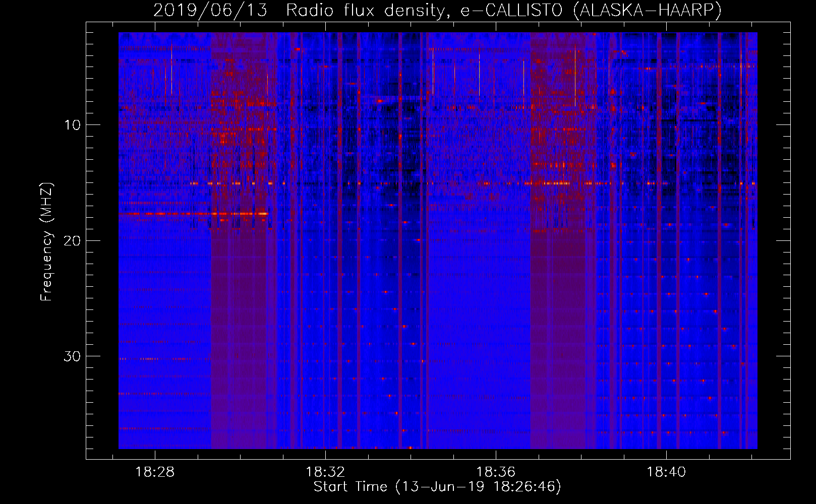This screenshot has height=504, width=816.
Task: Click the '18:28' time tick label
Action: coord(155,472)
